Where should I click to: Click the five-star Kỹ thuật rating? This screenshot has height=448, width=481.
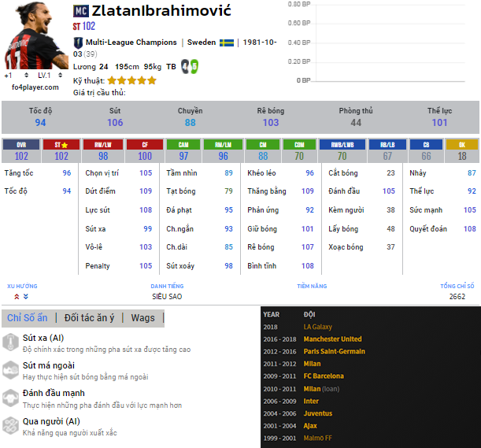point(131,80)
